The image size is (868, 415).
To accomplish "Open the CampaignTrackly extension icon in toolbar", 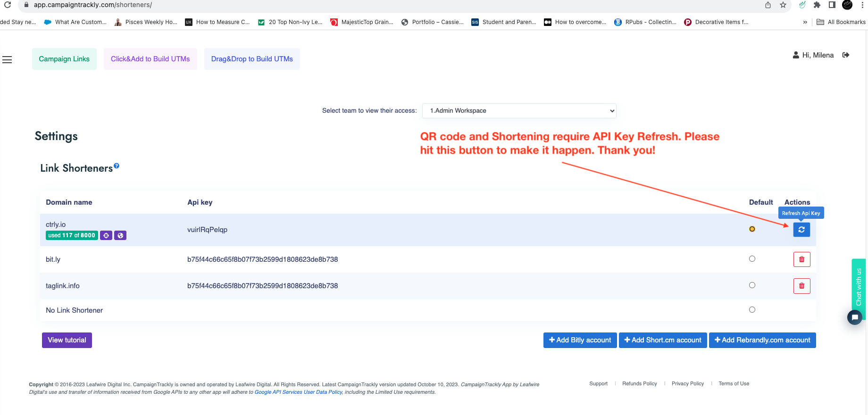I will tap(802, 5).
